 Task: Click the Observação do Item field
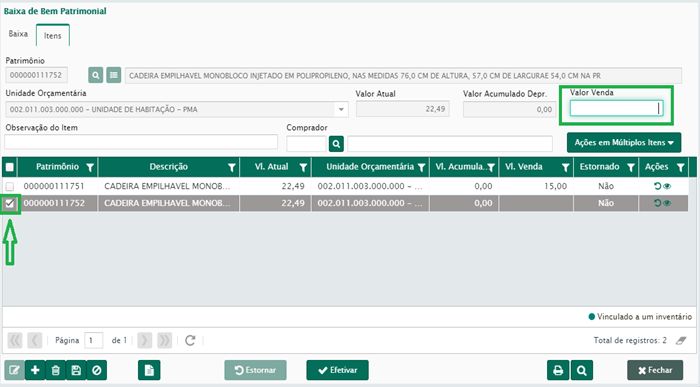tap(141, 142)
